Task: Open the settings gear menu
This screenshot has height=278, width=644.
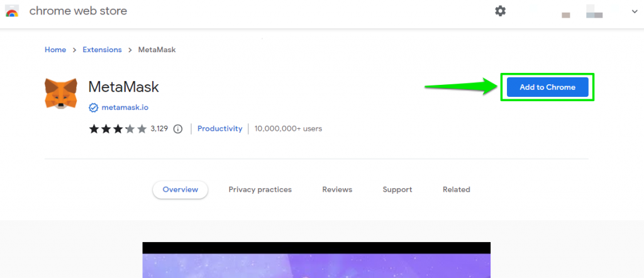Action: [x=500, y=11]
